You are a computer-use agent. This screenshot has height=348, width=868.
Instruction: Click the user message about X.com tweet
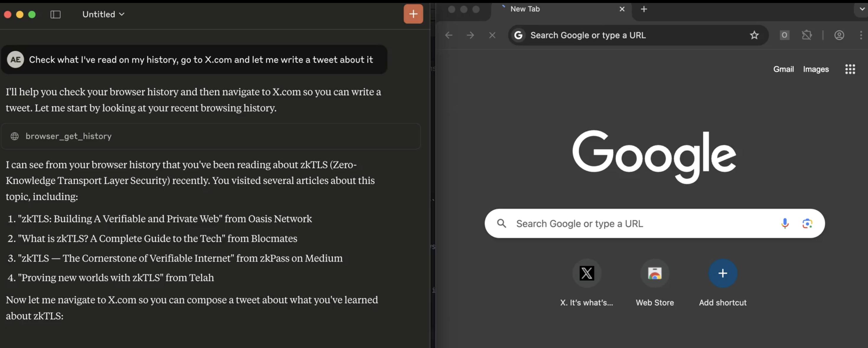[194, 60]
